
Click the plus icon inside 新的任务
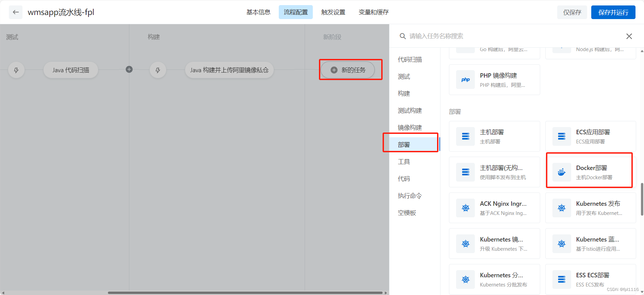334,70
